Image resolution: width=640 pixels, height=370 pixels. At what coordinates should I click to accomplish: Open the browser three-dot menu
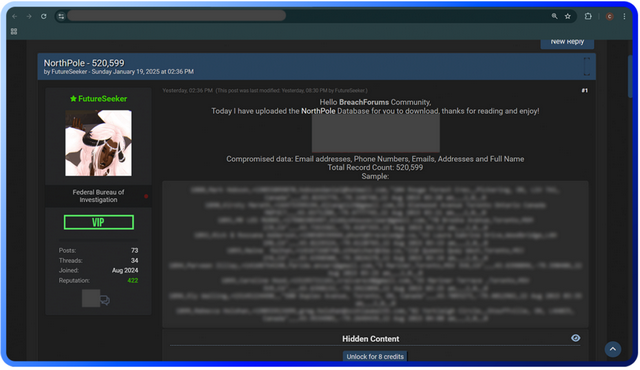tap(624, 16)
